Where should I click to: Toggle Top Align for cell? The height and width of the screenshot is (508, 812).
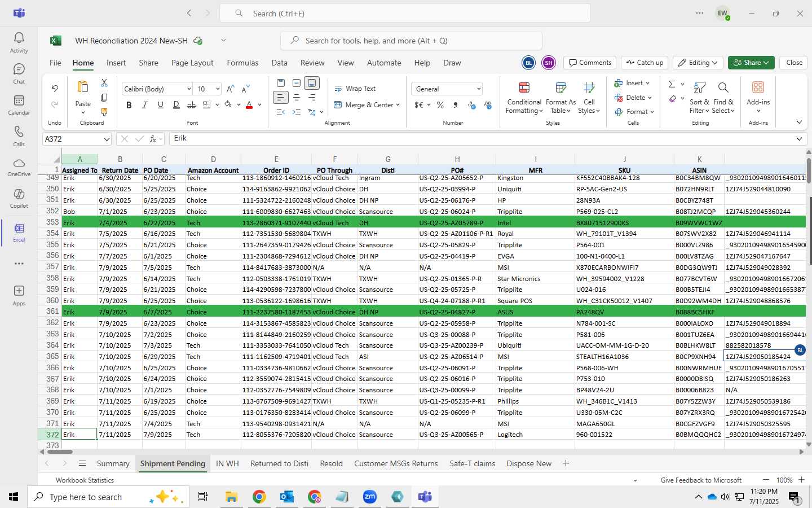pos(281,83)
